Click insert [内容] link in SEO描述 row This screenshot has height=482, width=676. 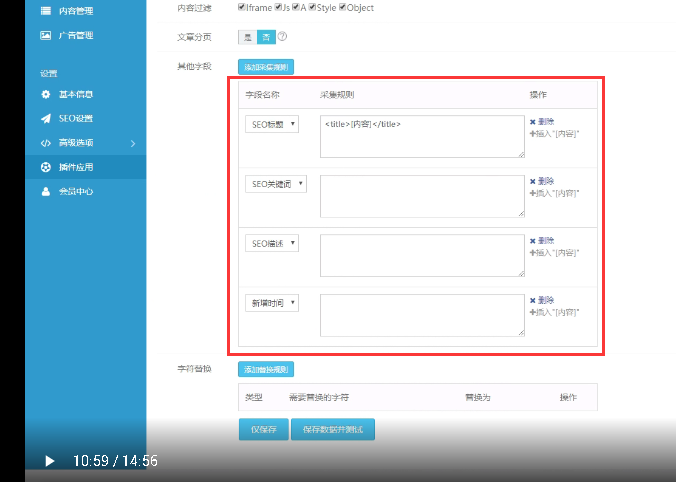pyautogui.click(x=554, y=253)
